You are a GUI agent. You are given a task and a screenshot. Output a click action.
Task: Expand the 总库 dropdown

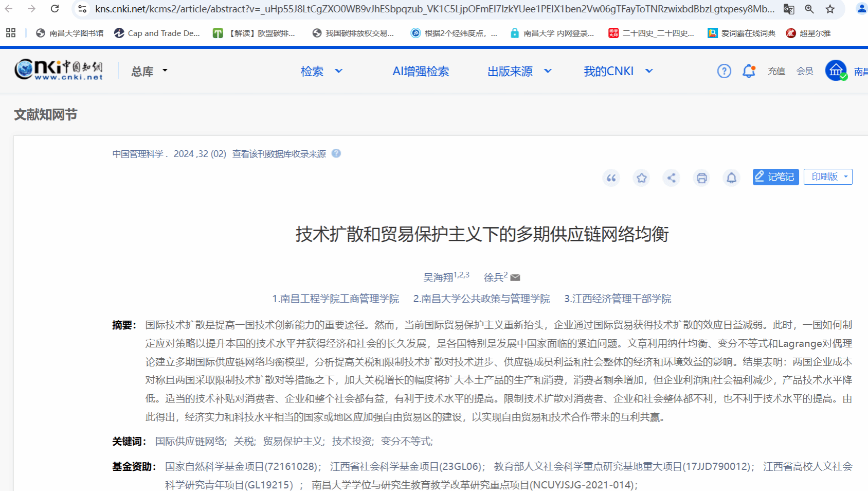click(x=149, y=71)
